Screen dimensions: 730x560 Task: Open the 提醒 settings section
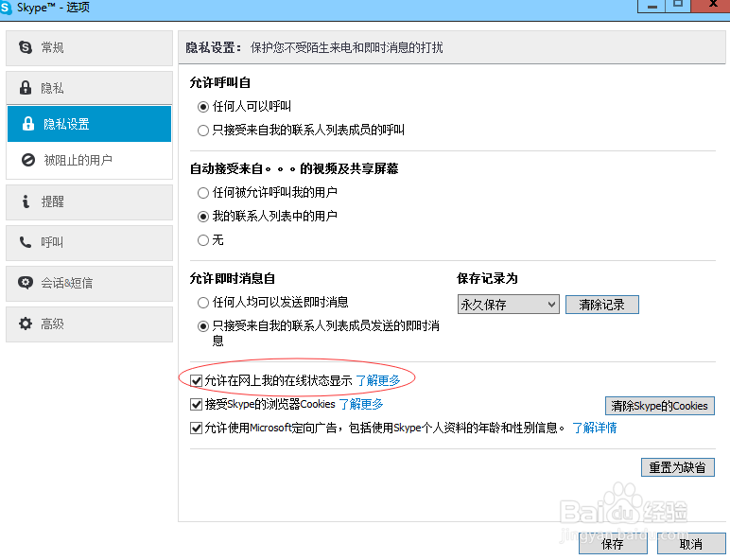point(90,202)
